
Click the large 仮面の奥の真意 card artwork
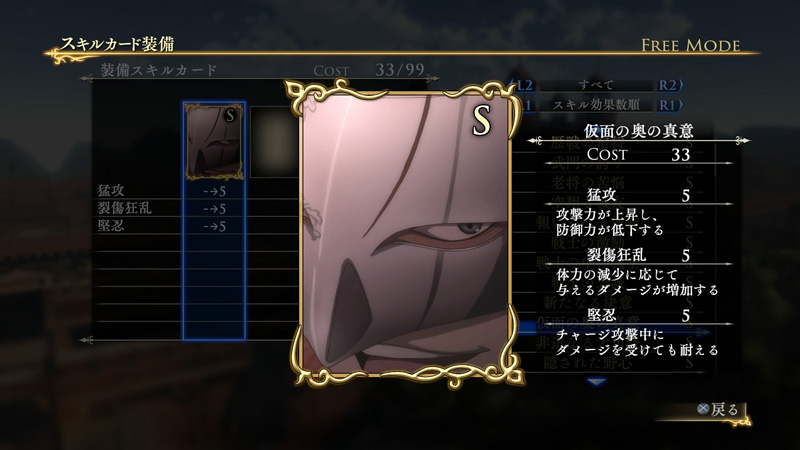tap(406, 235)
